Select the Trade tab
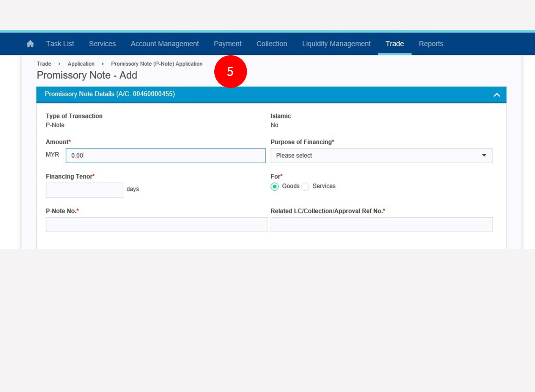535x392 pixels. coord(394,44)
